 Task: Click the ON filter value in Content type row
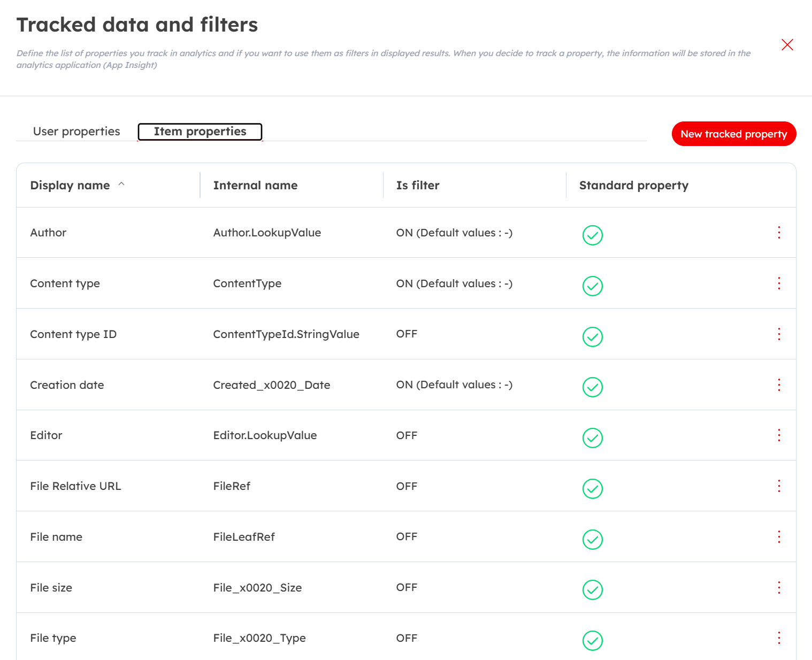pos(454,283)
